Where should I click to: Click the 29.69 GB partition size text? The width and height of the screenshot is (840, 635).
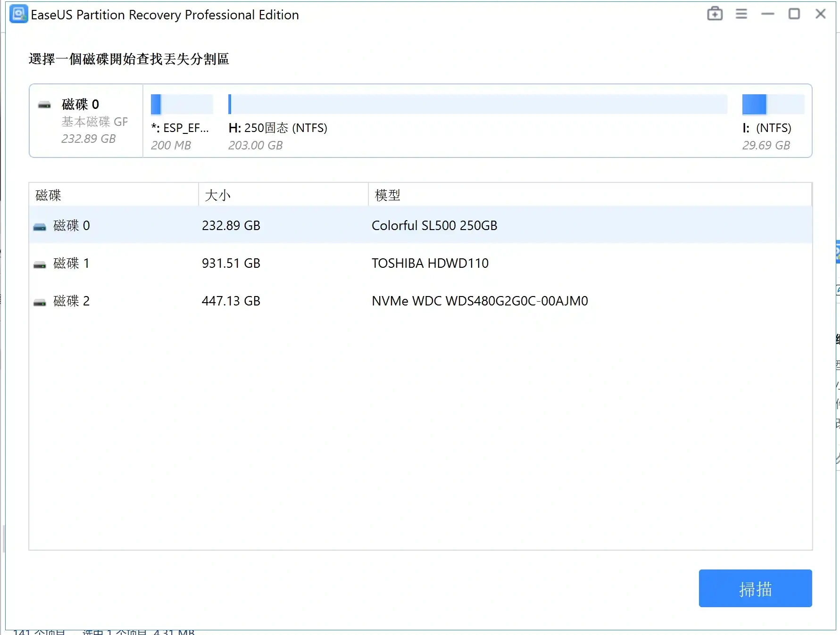point(766,145)
